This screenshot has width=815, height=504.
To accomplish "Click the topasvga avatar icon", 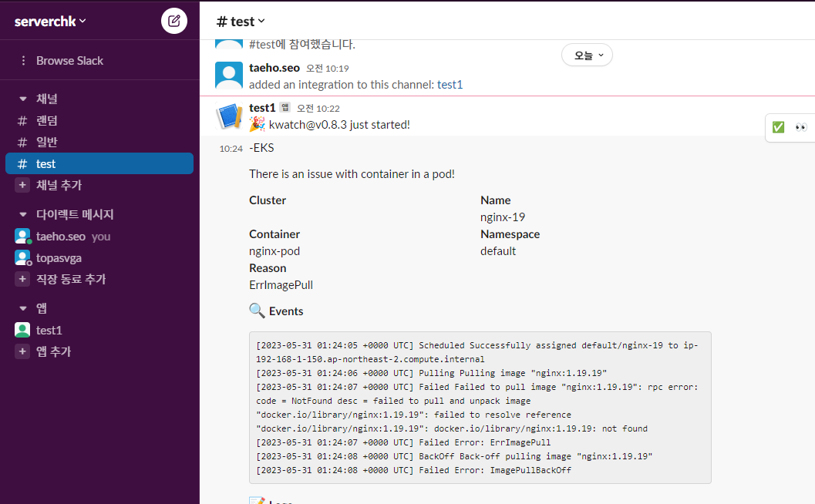I will tap(22, 257).
